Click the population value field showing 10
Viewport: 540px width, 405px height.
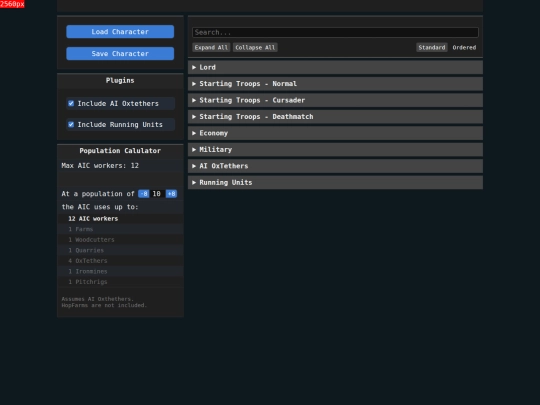pos(157,194)
